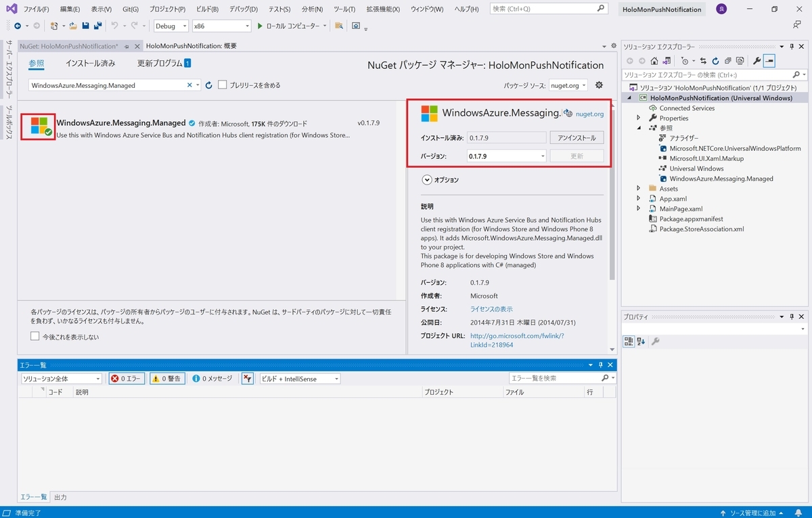Pin the NuGet document tab
812x518 pixels.
(x=125, y=46)
